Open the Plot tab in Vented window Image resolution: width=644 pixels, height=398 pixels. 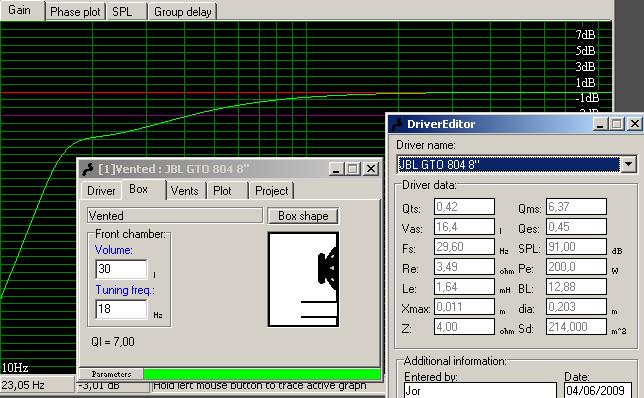(x=227, y=191)
